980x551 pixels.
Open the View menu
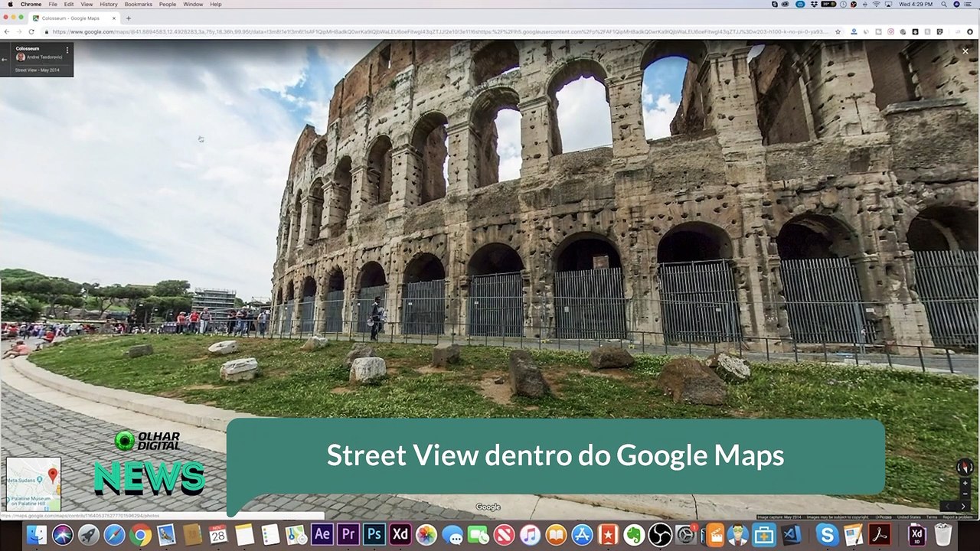[87, 4]
